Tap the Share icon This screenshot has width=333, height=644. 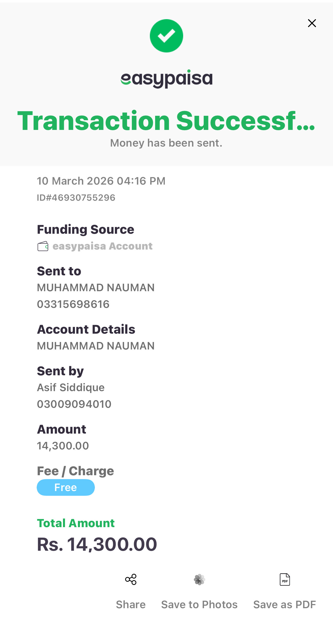(131, 580)
